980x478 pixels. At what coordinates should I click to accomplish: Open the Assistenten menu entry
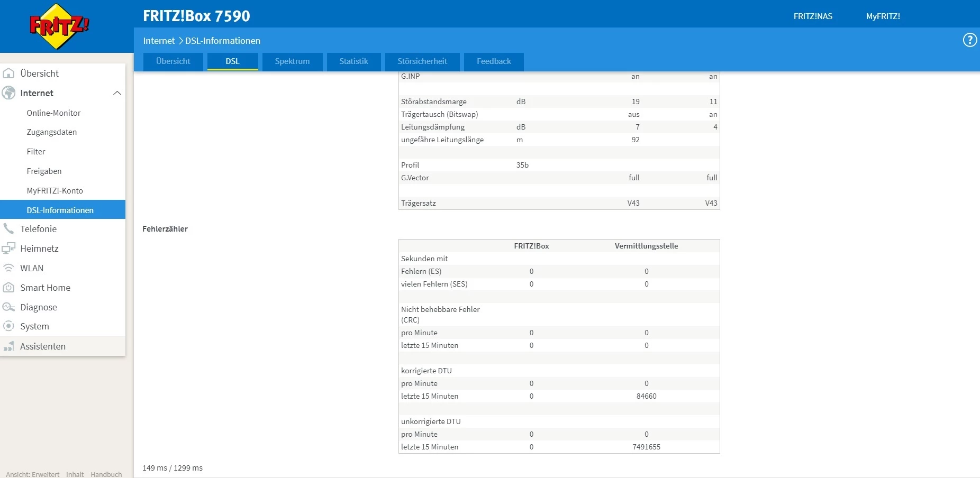pyautogui.click(x=43, y=346)
